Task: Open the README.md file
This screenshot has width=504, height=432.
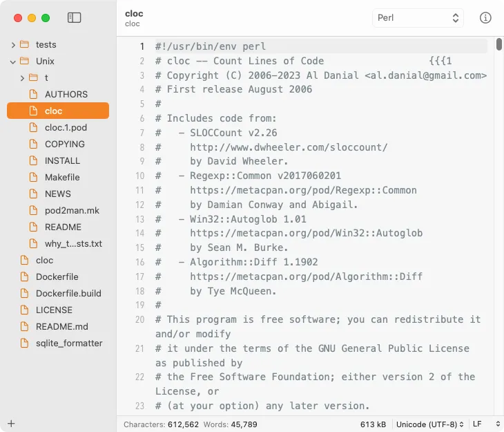Action: (58, 326)
